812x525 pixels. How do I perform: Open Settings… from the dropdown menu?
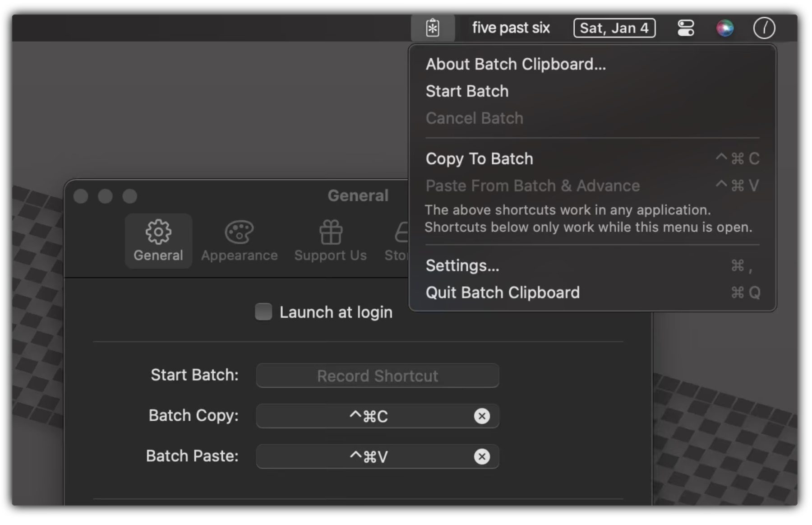(x=462, y=265)
